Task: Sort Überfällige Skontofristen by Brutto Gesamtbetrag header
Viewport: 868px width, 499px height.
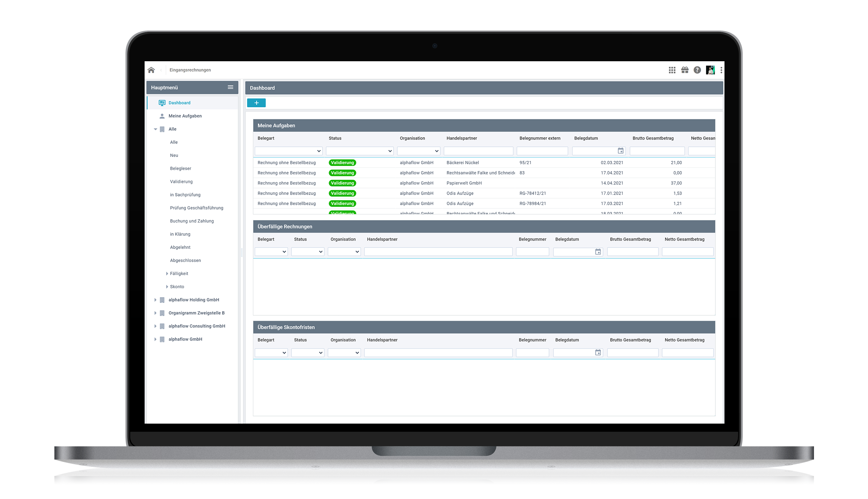Action: pyautogui.click(x=630, y=340)
